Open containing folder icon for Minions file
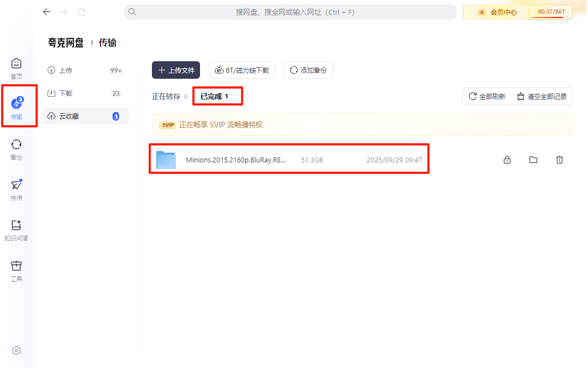This screenshot has width=588, height=368. (533, 160)
